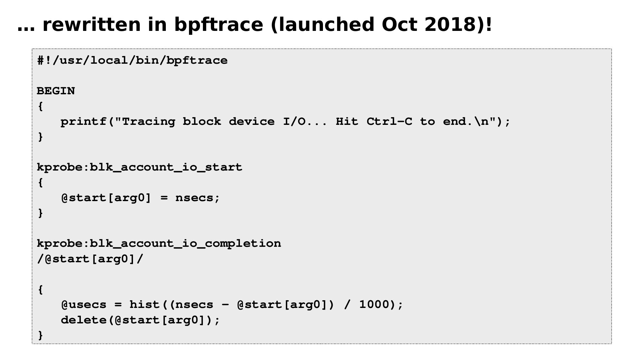
Task: Click the /@start[arg0]/ filter line
Action: pyautogui.click(x=90, y=259)
